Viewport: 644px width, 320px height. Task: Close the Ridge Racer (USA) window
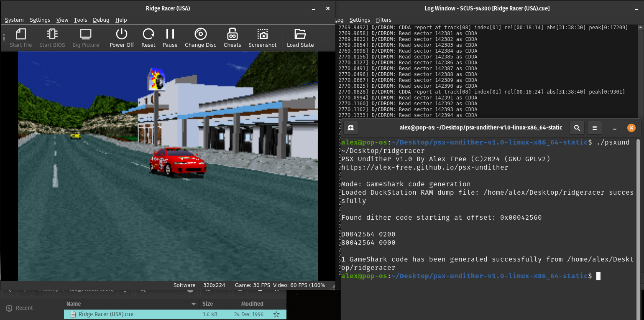pos(328,8)
